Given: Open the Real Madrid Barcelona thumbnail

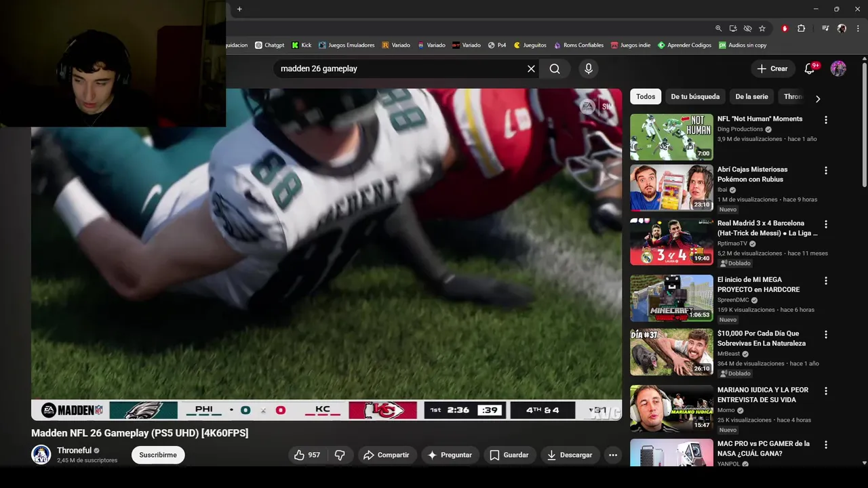Looking at the screenshot, I should (x=671, y=241).
